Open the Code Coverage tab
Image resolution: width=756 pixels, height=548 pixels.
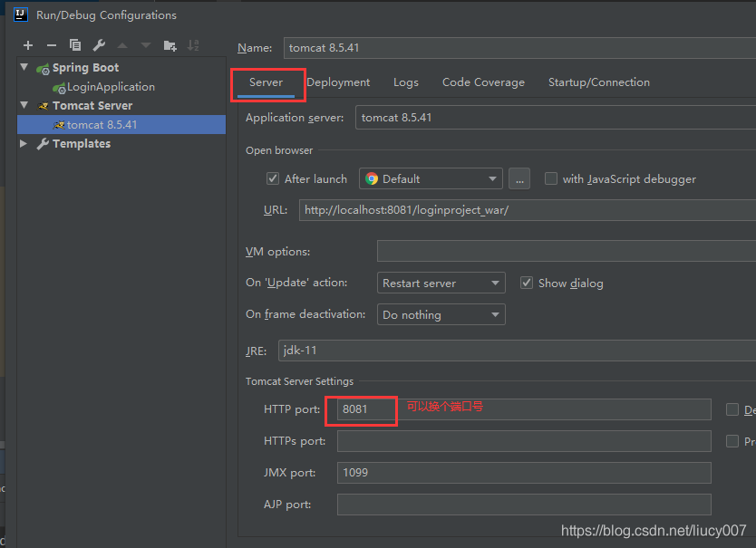click(483, 82)
